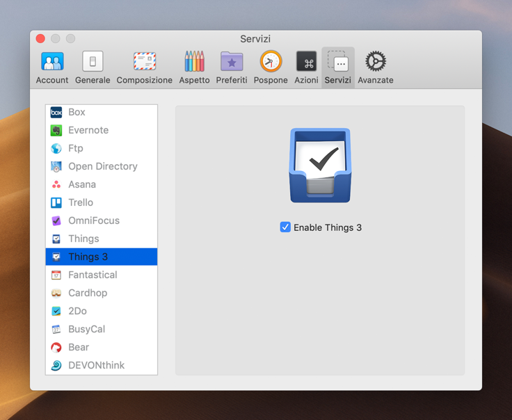Click the OmniFocus checkmark icon
Image resolution: width=512 pixels, height=420 pixels.
tap(56, 221)
